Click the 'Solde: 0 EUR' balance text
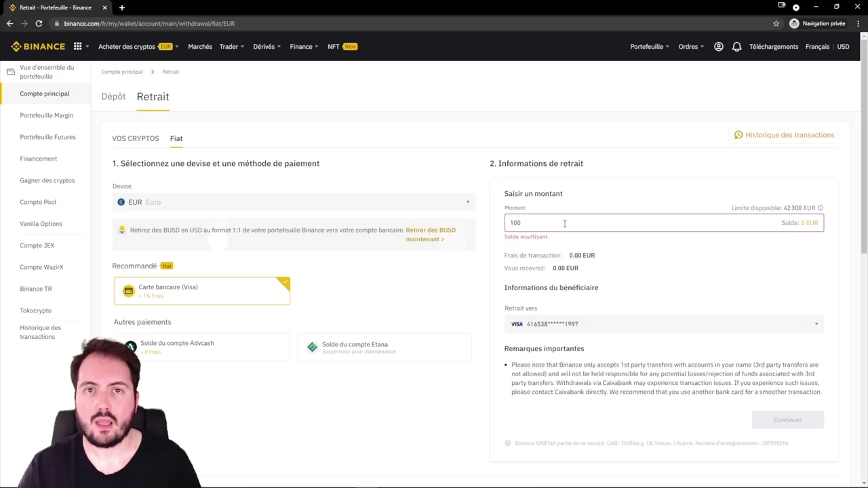This screenshot has width=868, height=488. click(800, 223)
